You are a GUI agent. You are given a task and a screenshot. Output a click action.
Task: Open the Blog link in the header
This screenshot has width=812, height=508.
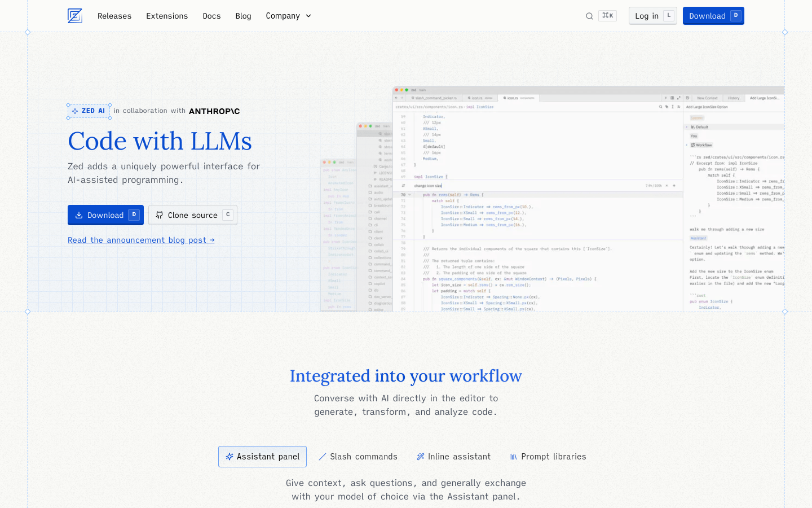point(243,16)
